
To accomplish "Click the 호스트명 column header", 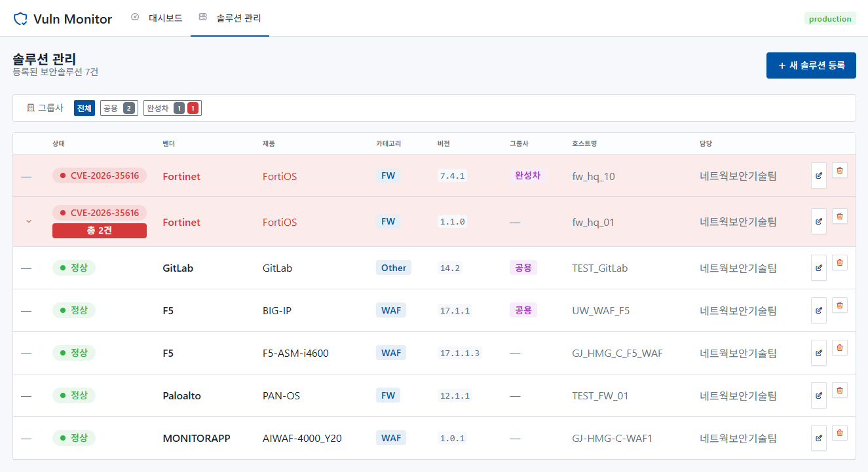I will pos(584,143).
